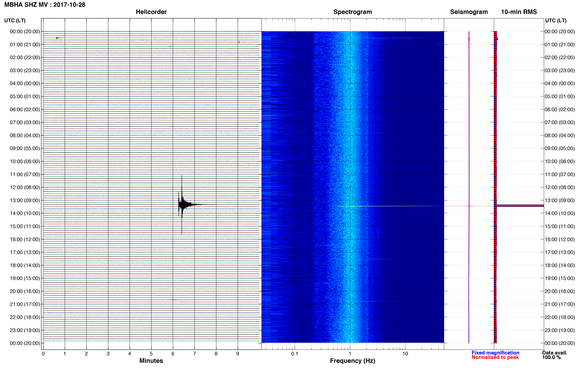Click the 'Minutes' axis label
The image size is (588, 368).
(x=151, y=361)
